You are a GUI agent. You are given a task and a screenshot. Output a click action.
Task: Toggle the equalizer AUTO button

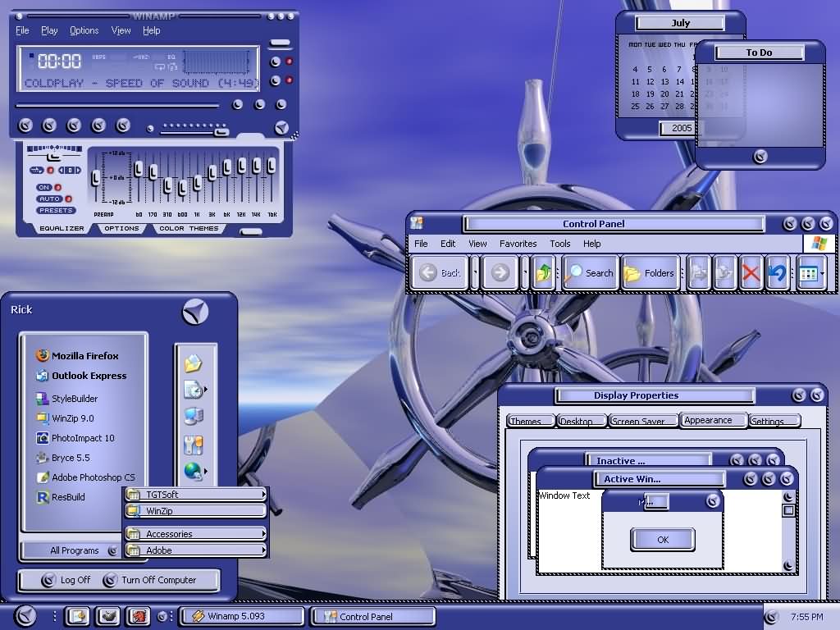pos(49,199)
